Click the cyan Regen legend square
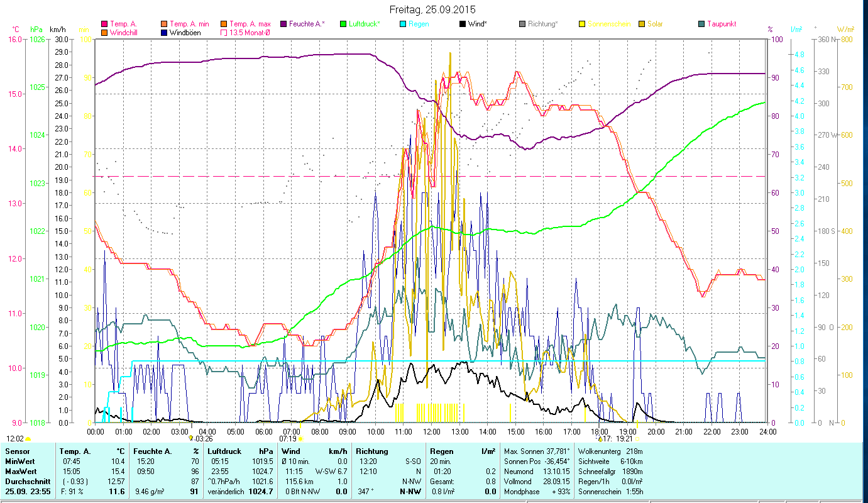Image resolution: width=868 pixels, height=503 pixels. click(403, 24)
